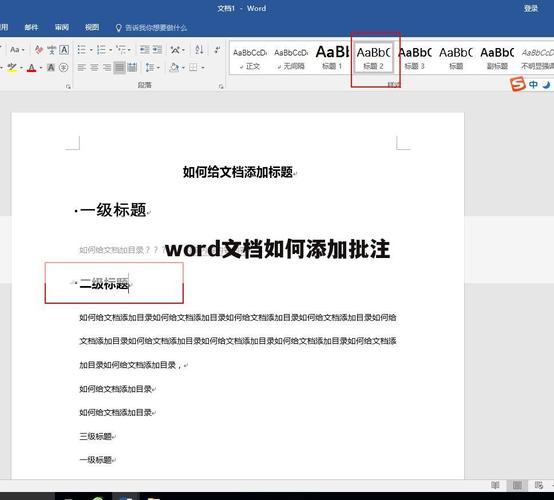554x500 pixels.
Task: Click the Sogou moon icon
Action: (546, 84)
